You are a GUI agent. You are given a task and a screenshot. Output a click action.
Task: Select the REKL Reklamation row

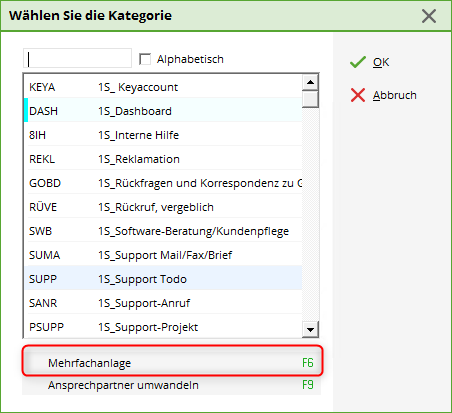pos(163,159)
